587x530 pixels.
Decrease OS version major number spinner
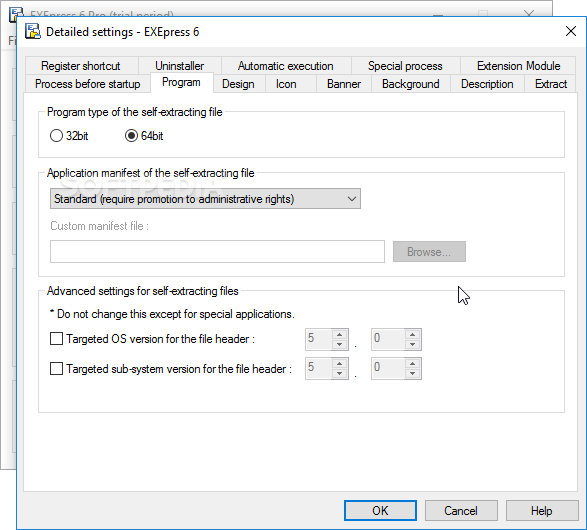[x=340, y=344]
